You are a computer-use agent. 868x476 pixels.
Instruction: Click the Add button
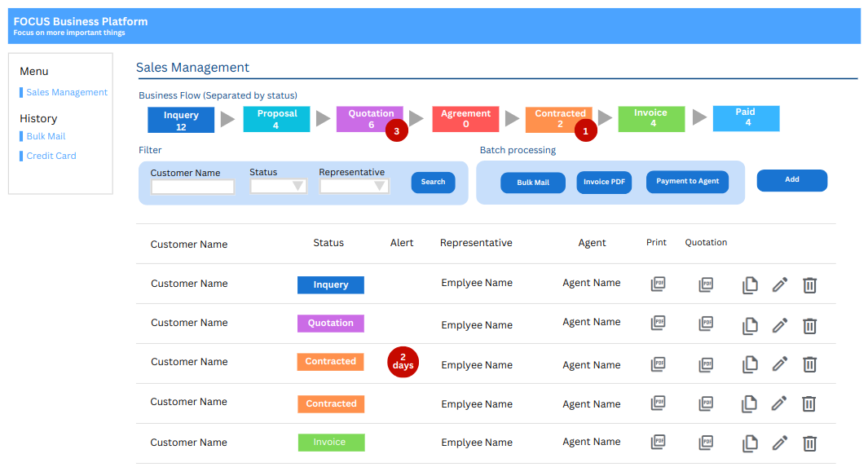(x=791, y=180)
